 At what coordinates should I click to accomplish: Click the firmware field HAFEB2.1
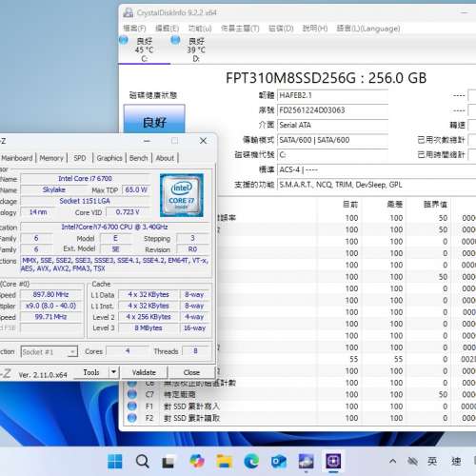click(332, 95)
